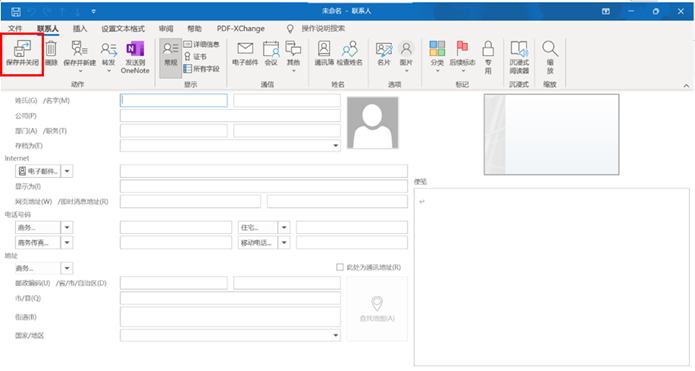Show 详细信息 (Details) page
Screen dimensions: 695x371
(x=202, y=44)
